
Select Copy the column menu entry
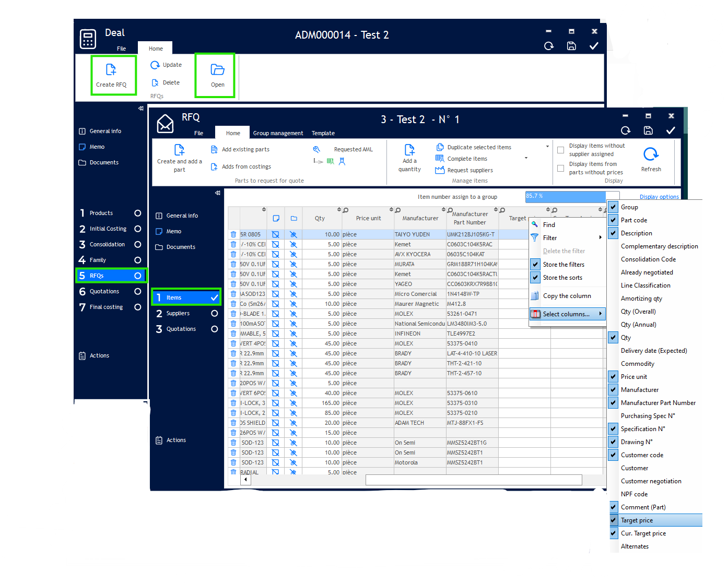coord(567,296)
